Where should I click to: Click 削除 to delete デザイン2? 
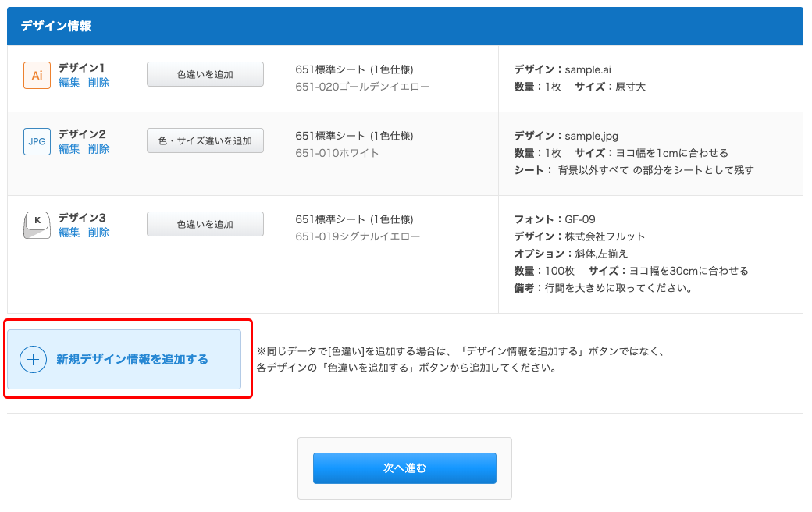98,148
